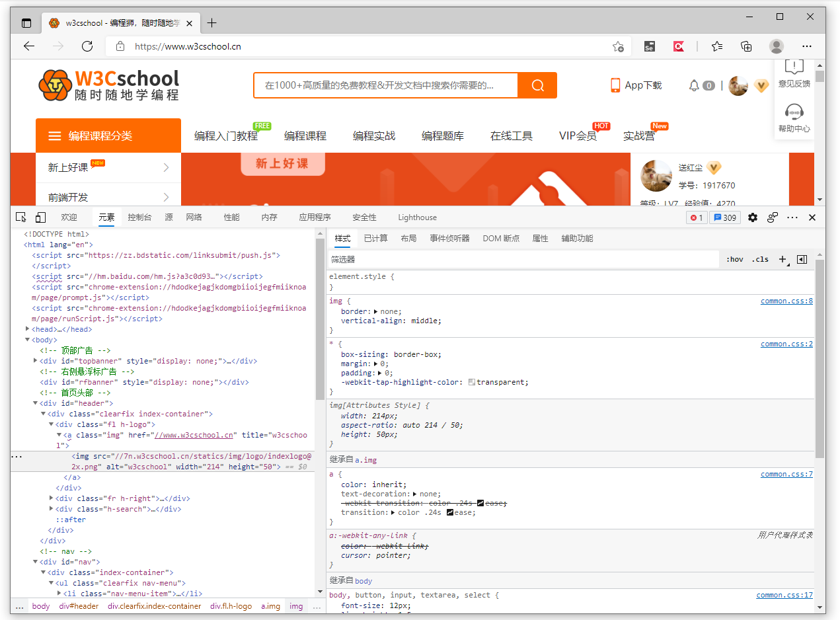Screen dimensions: 840x620
Task: Switch to the 控制台 console tab
Action: [139, 217]
